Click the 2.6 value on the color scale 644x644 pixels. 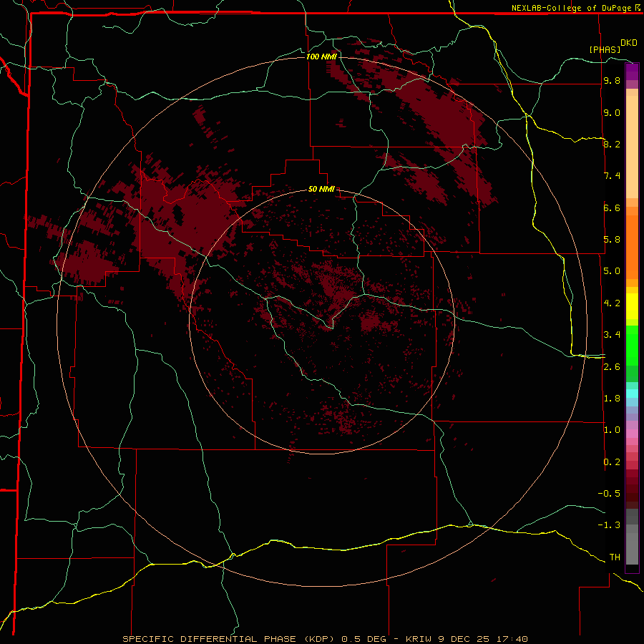(x=612, y=367)
